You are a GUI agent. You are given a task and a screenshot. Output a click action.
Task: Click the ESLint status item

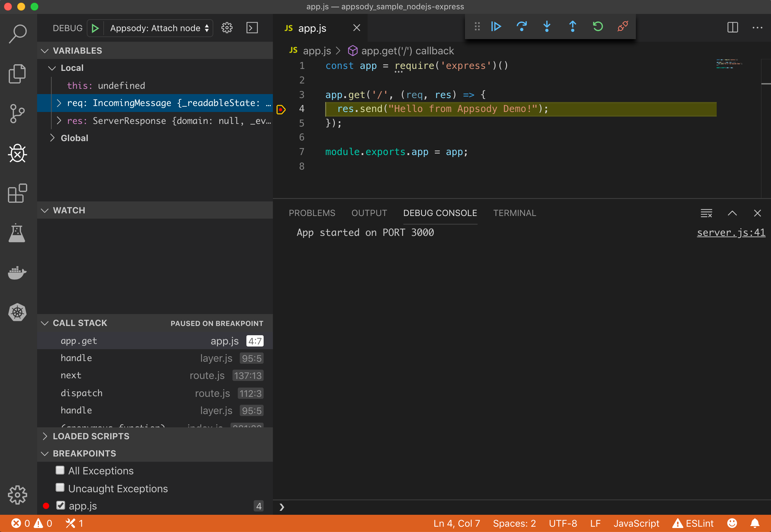tap(693, 523)
